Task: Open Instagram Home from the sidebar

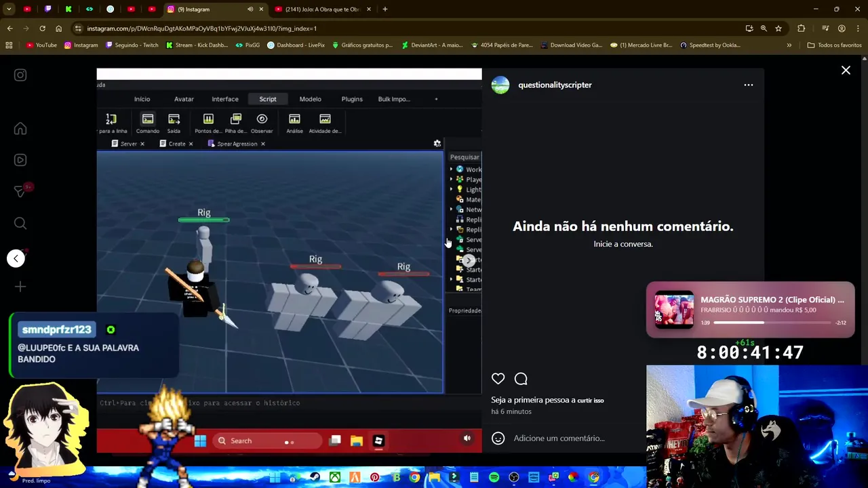Action: (20, 129)
